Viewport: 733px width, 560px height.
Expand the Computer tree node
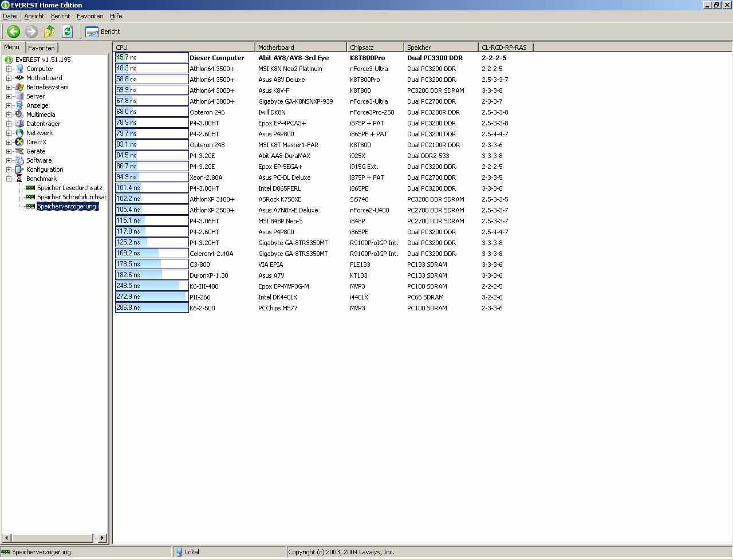point(9,69)
